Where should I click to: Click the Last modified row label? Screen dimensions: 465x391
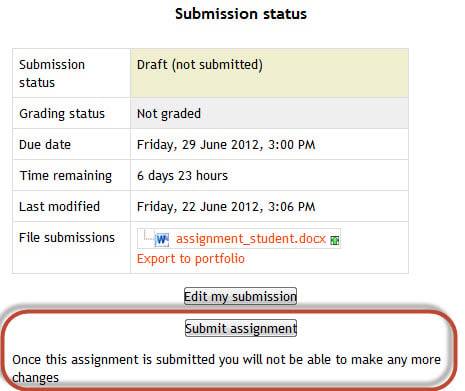pos(59,207)
